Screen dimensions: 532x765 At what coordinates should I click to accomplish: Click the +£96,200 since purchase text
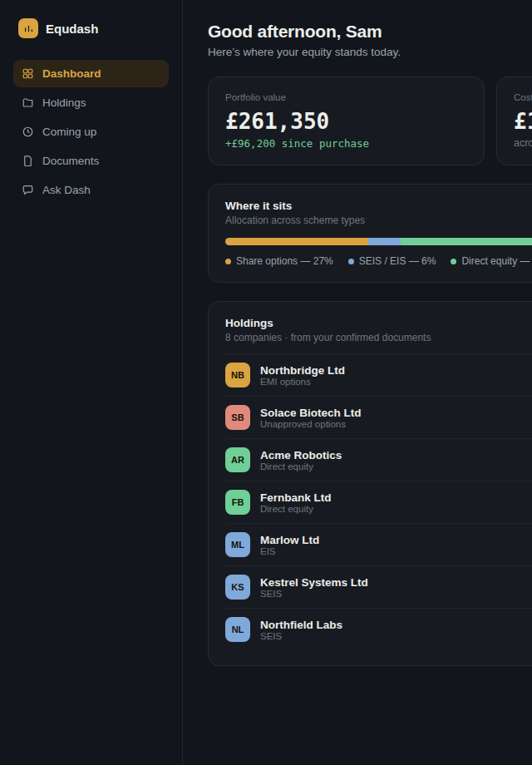pos(297,143)
